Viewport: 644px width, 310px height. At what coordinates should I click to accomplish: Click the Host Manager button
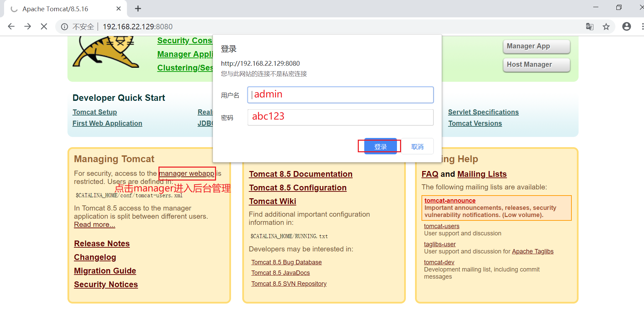pyautogui.click(x=536, y=65)
